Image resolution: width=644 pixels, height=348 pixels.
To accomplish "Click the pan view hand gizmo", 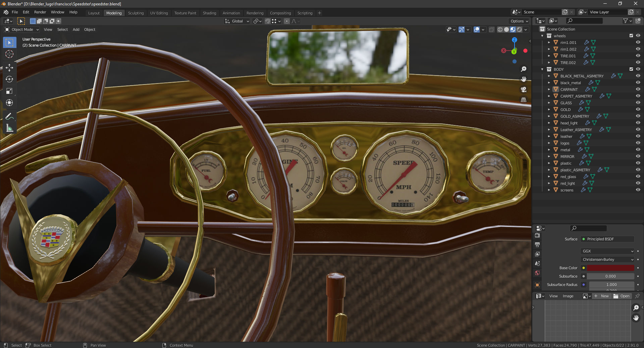I will 523,79.
